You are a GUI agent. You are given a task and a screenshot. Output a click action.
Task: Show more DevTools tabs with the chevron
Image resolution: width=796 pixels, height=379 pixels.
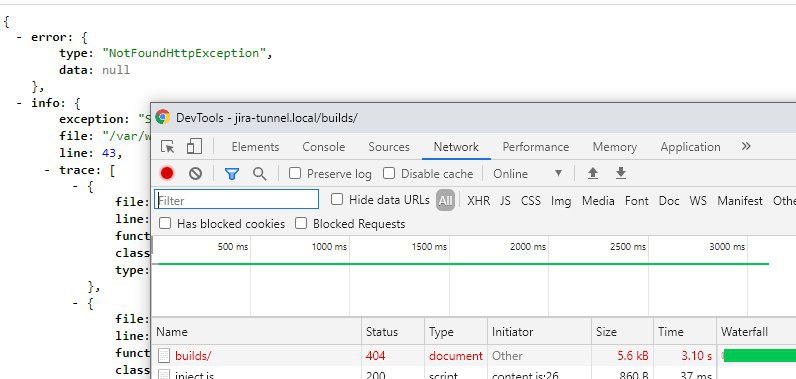746,146
